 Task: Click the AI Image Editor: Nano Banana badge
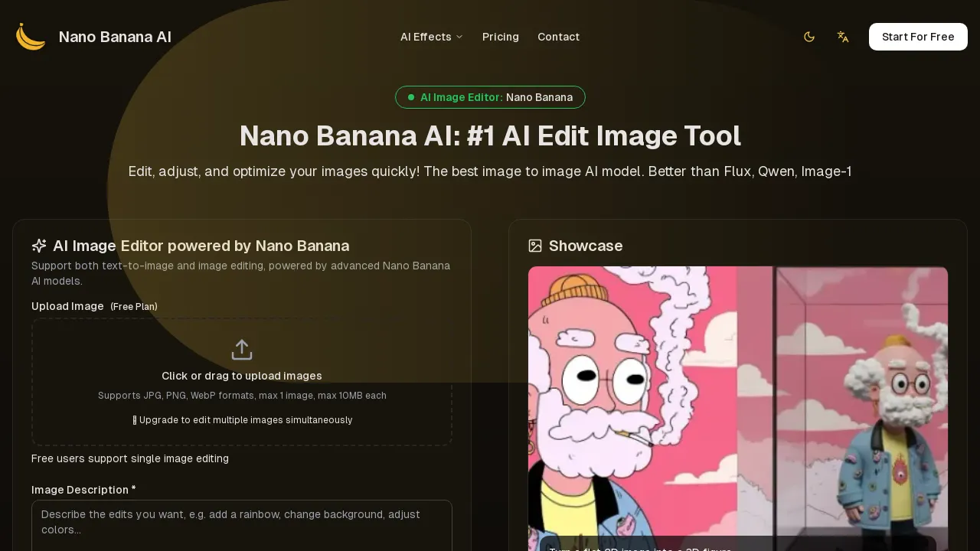point(490,97)
